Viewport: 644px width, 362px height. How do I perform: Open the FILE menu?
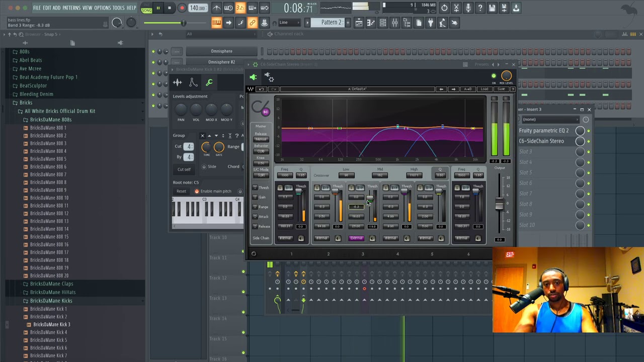pyautogui.click(x=37, y=8)
